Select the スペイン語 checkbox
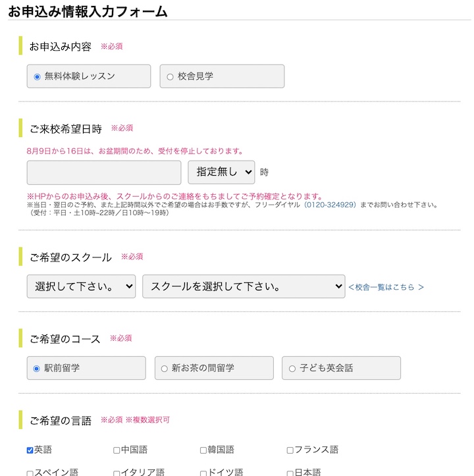The image size is (474, 476). pos(30,473)
